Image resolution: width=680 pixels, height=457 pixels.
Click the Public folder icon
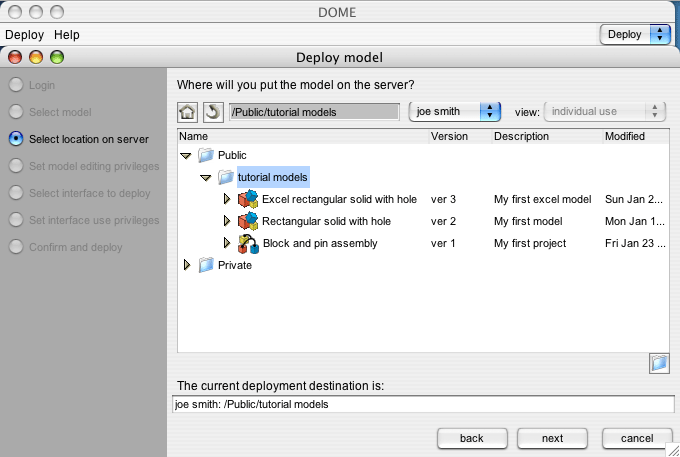tap(206, 155)
